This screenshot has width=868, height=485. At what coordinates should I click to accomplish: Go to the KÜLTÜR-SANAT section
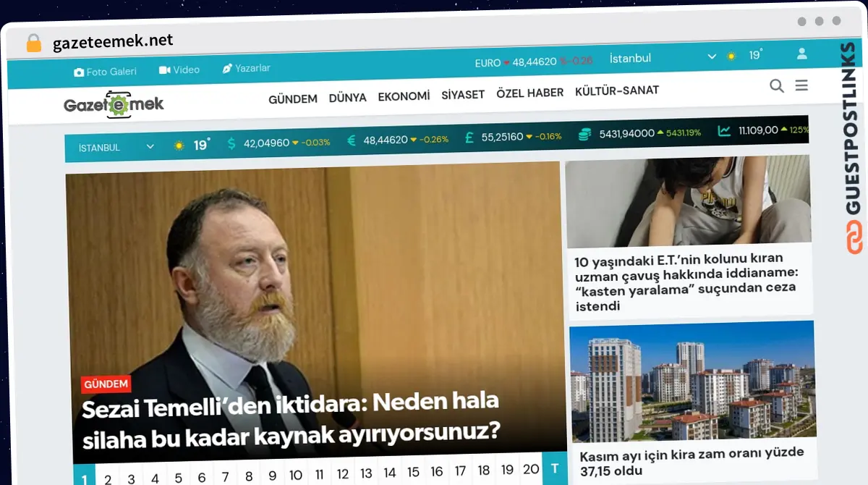coord(616,90)
